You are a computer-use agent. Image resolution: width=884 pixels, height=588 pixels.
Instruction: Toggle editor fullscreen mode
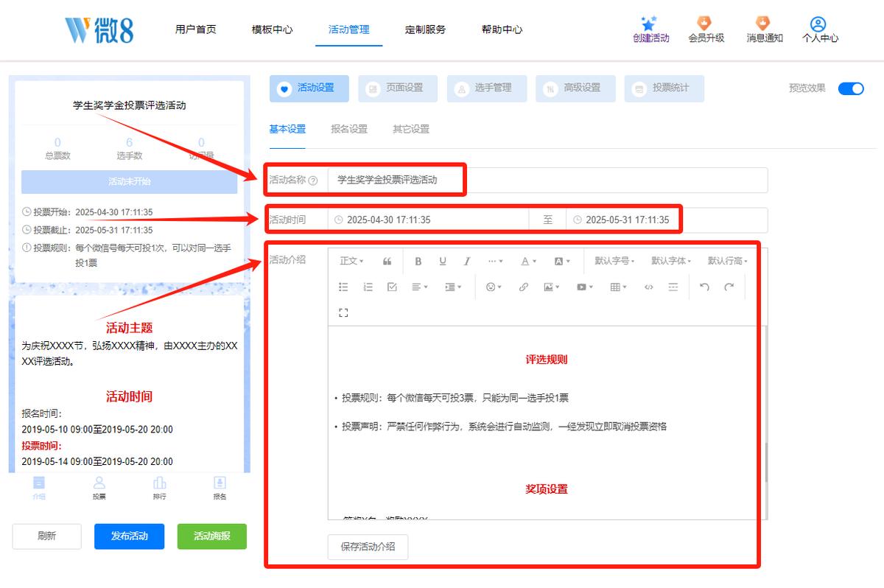point(343,312)
